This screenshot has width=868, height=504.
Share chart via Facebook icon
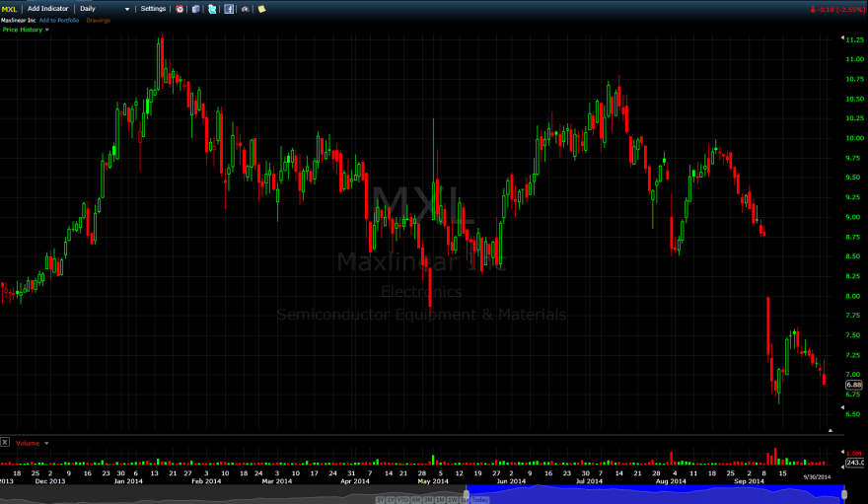click(x=229, y=9)
